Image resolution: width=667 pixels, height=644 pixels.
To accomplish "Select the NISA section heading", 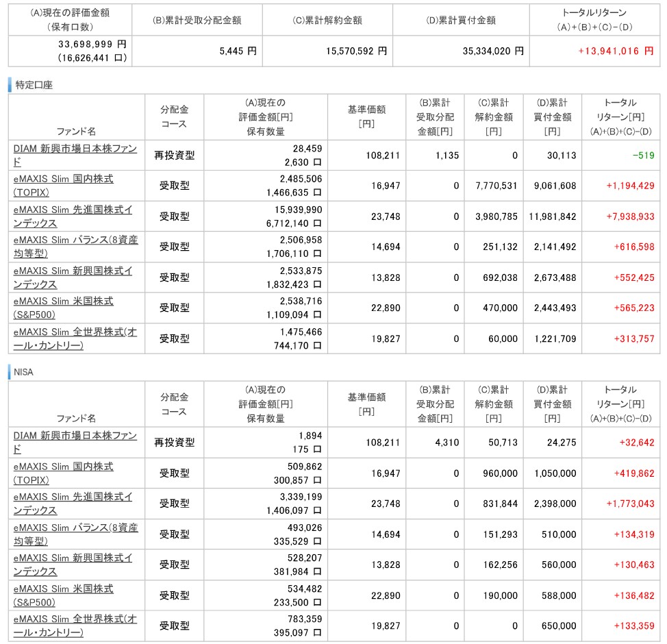I will [23, 372].
